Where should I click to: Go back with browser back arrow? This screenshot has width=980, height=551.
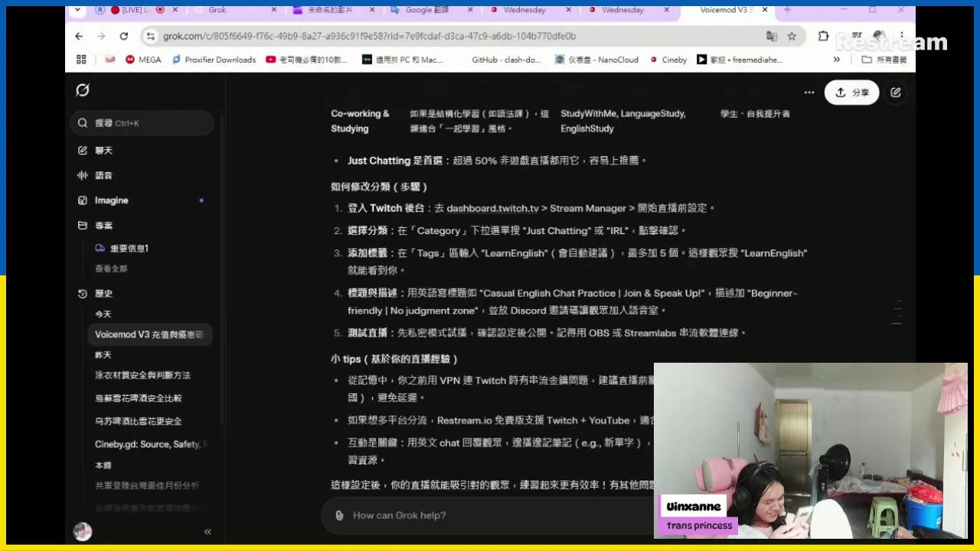[79, 36]
